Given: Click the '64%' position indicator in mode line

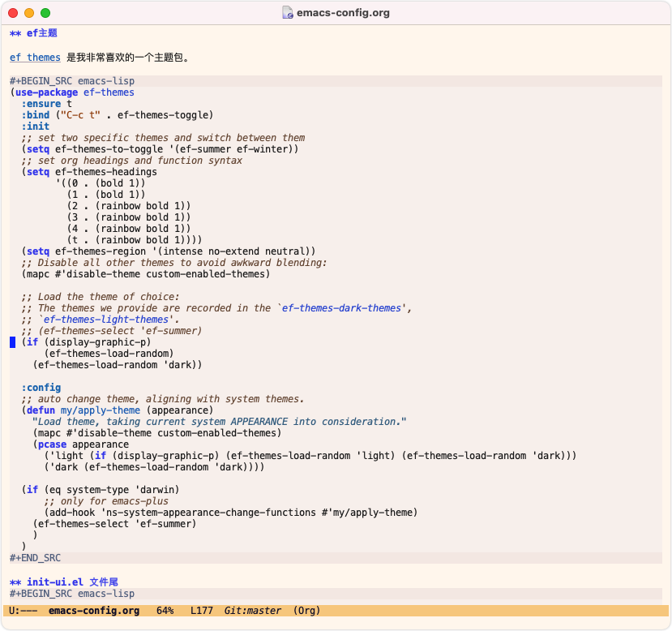Looking at the screenshot, I should (x=165, y=611).
